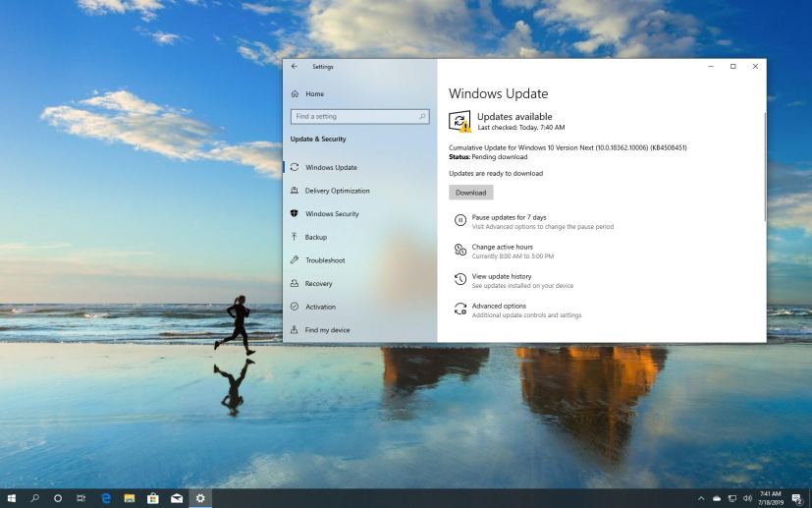Click the OneDrive cloud tray icon
This screenshot has width=812, height=508.
pyautogui.click(x=717, y=499)
